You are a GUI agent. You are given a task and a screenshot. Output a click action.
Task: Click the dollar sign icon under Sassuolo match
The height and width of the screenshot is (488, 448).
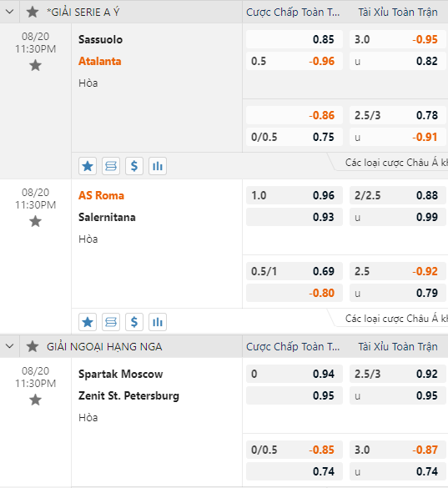point(134,166)
